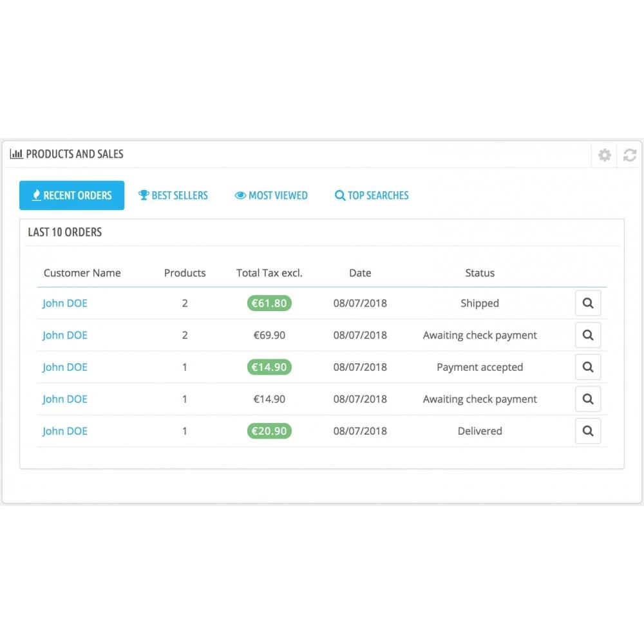Refresh the Products and Sales panel

pos(629,155)
